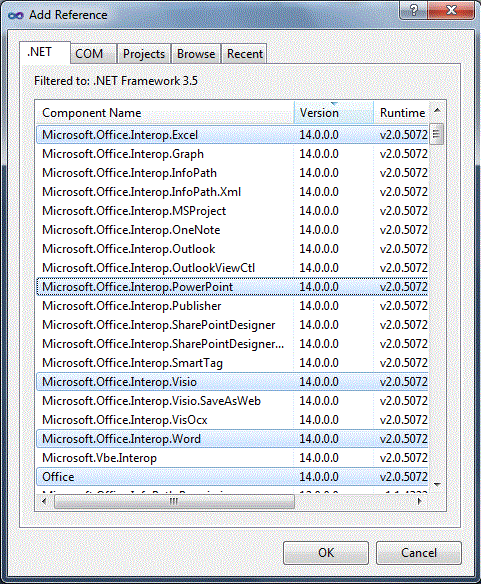Select the truncated SharePointDesigner... row
Viewport: 481px width, 584px height.
click(x=232, y=344)
